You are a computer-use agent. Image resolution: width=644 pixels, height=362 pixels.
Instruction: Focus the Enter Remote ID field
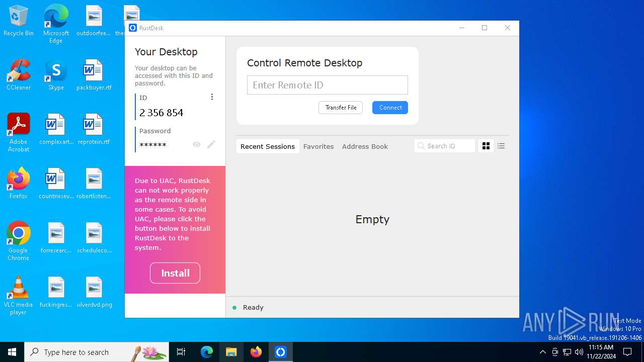[328, 85]
